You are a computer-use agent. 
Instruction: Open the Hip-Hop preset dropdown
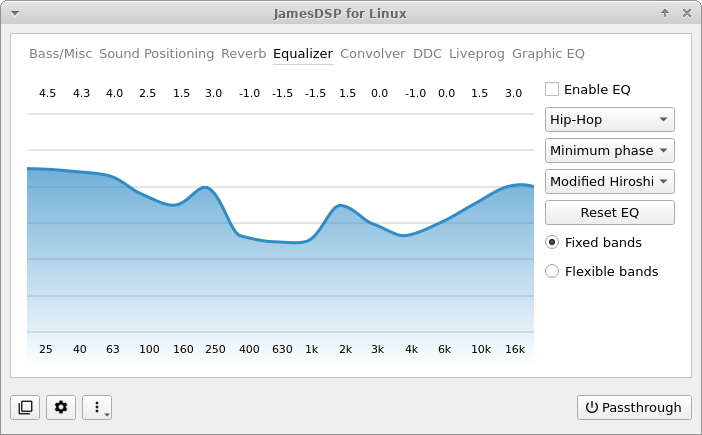pos(609,119)
